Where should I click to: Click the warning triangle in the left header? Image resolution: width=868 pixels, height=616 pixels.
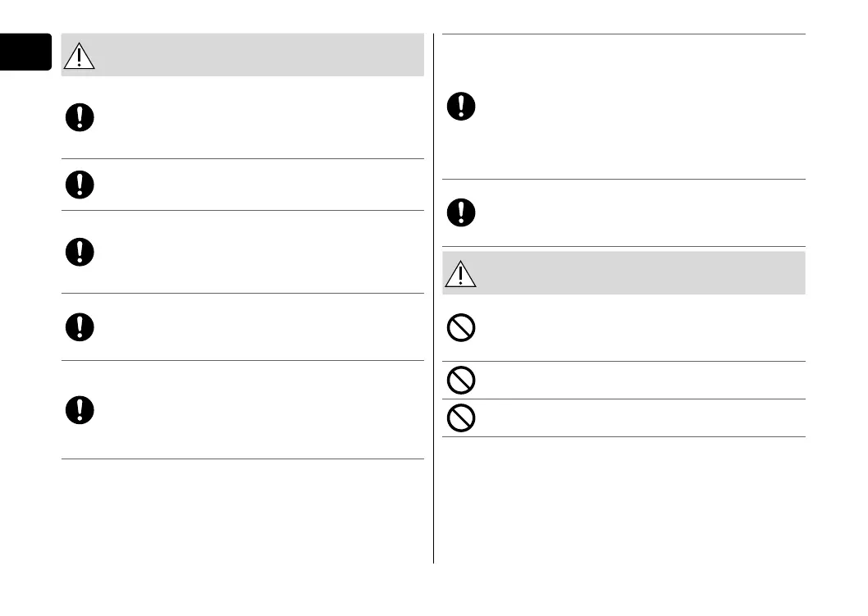click(x=79, y=55)
